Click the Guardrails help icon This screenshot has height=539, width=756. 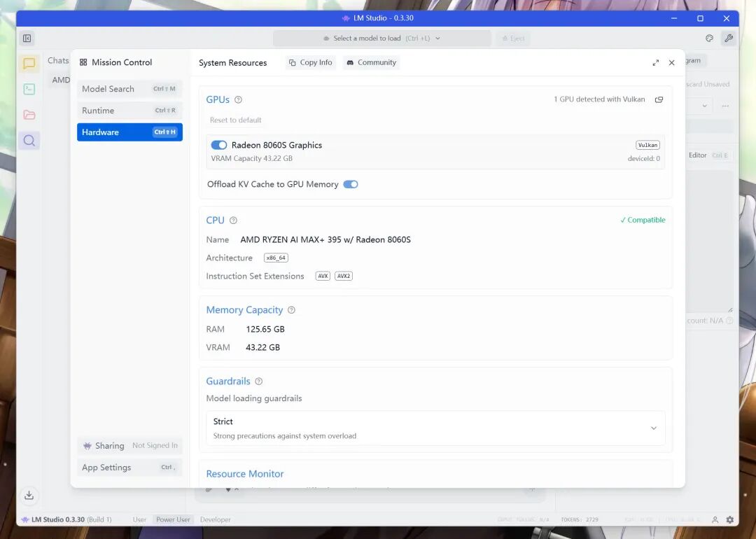coord(259,381)
